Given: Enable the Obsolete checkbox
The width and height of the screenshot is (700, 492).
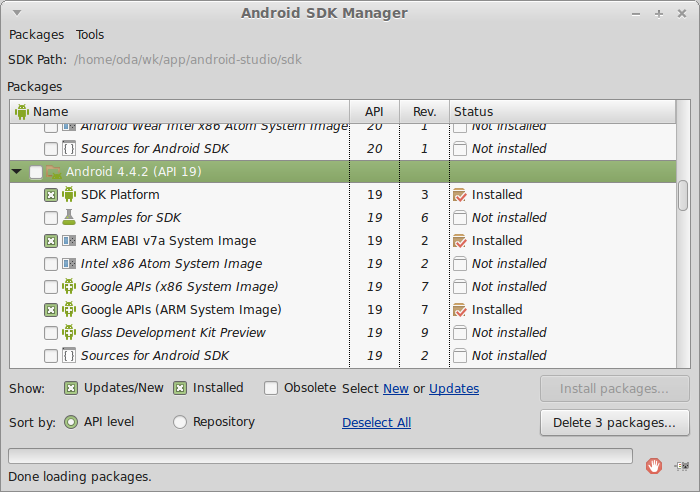Looking at the screenshot, I should click(271, 388).
